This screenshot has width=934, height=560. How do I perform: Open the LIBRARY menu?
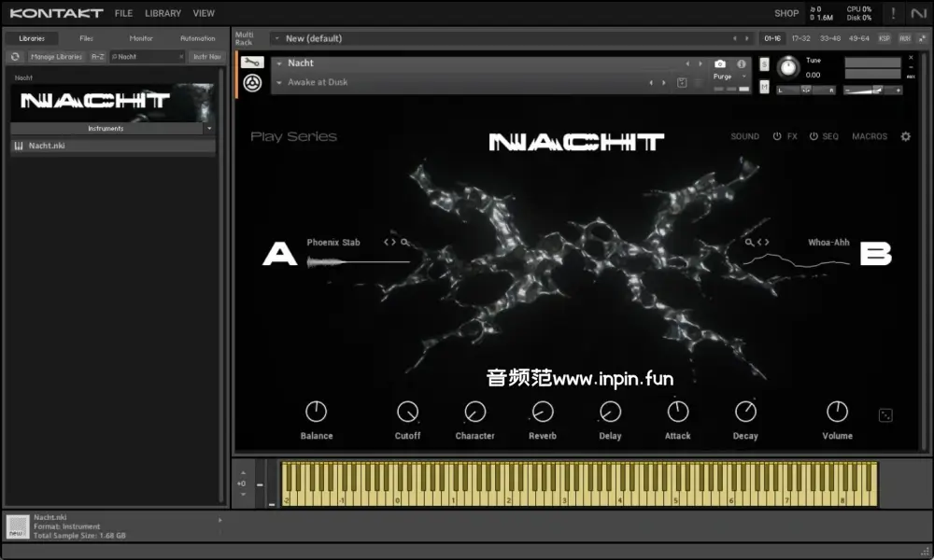coord(163,13)
